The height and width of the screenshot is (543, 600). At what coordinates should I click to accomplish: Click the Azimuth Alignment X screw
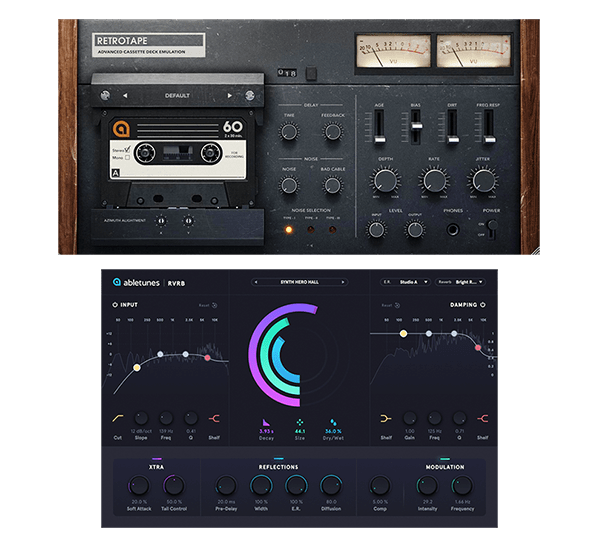pyautogui.click(x=161, y=221)
